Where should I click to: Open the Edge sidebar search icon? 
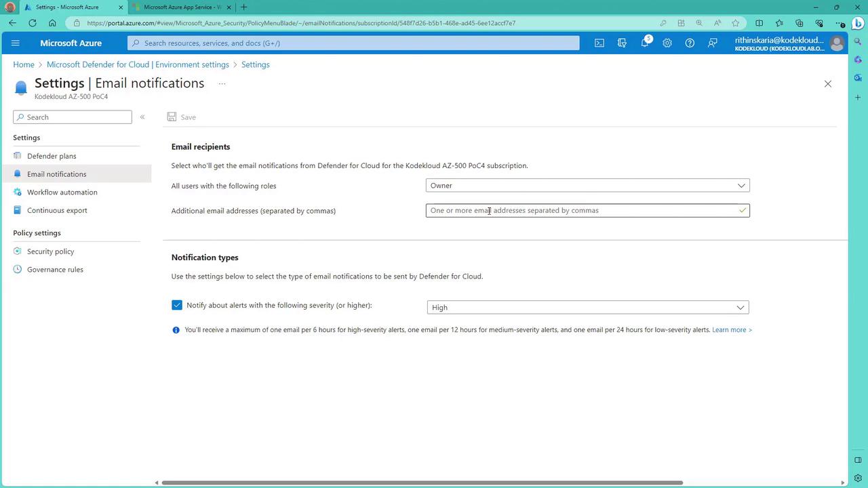point(858,42)
